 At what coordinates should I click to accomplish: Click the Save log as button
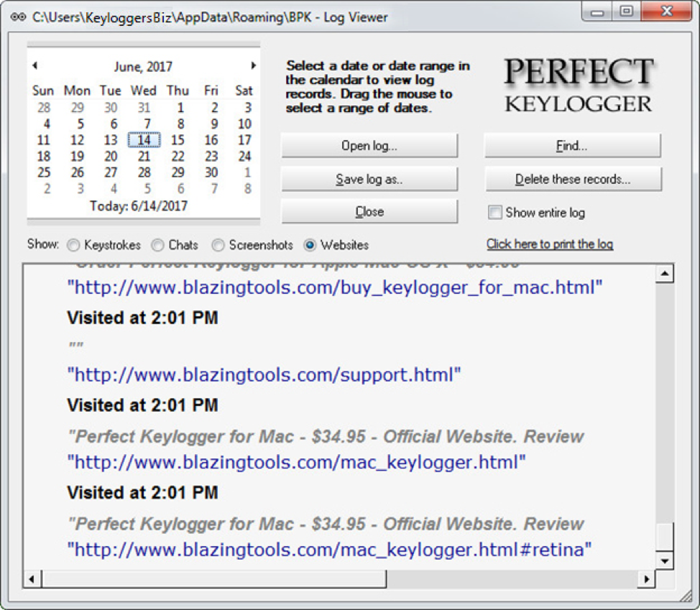pyautogui.click(x=369, y=178)
